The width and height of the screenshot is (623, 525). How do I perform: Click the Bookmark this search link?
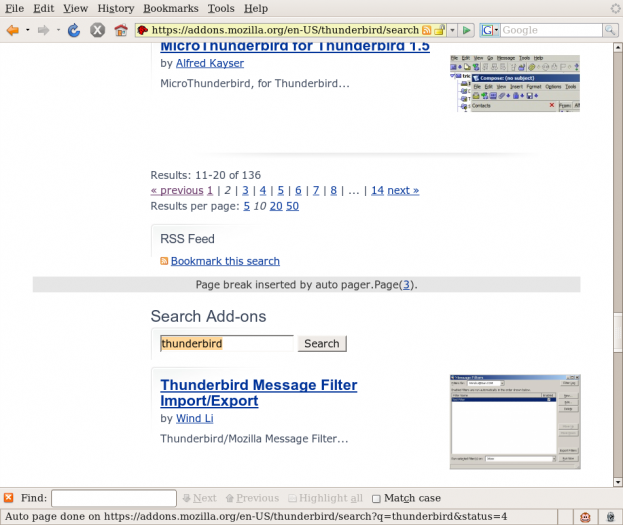click(225, 261)
